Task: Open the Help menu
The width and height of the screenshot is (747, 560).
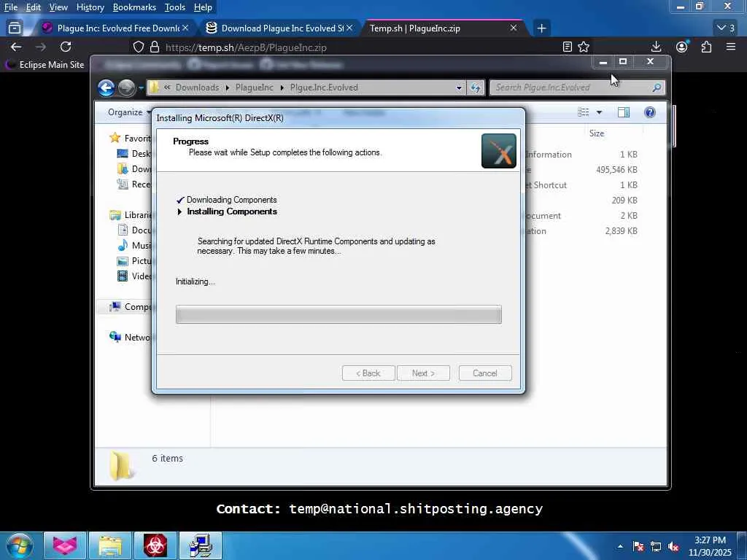Action: point(203,7)
